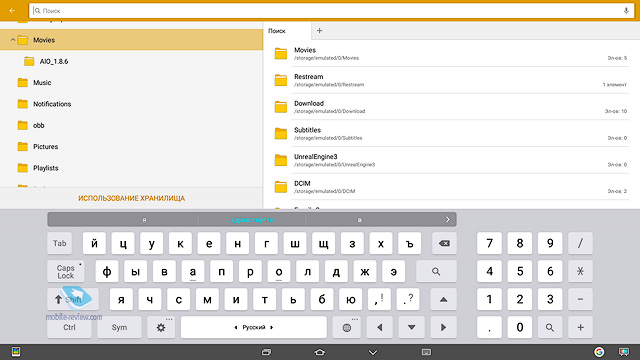Tap the down arrow key
The height and width of the screenshot is (360, 640).
click(411, 327)
